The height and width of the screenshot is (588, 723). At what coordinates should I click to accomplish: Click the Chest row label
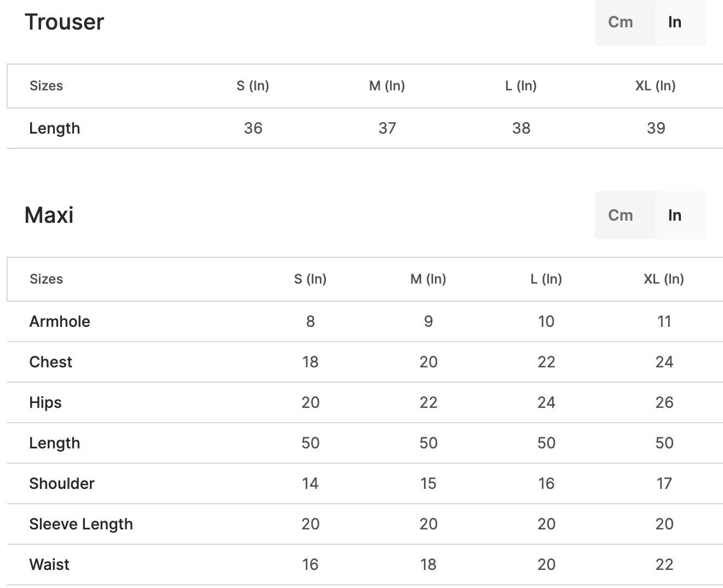(x=50, y=362)
